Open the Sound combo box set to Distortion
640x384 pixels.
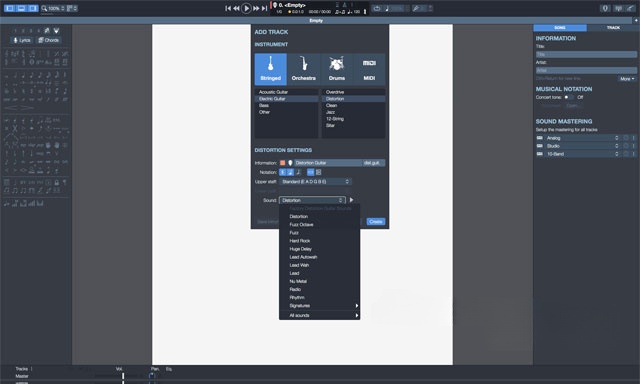click(x=312, y=200)
